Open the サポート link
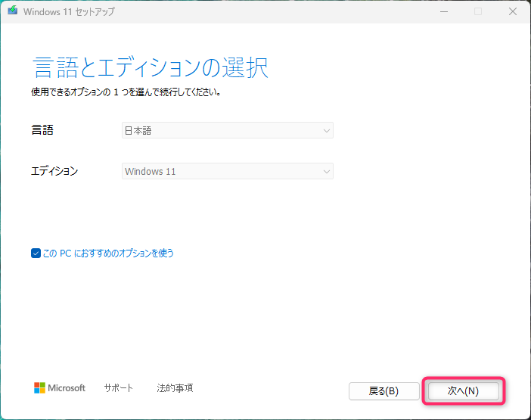 pyautogui.click(x=119, y=387)
